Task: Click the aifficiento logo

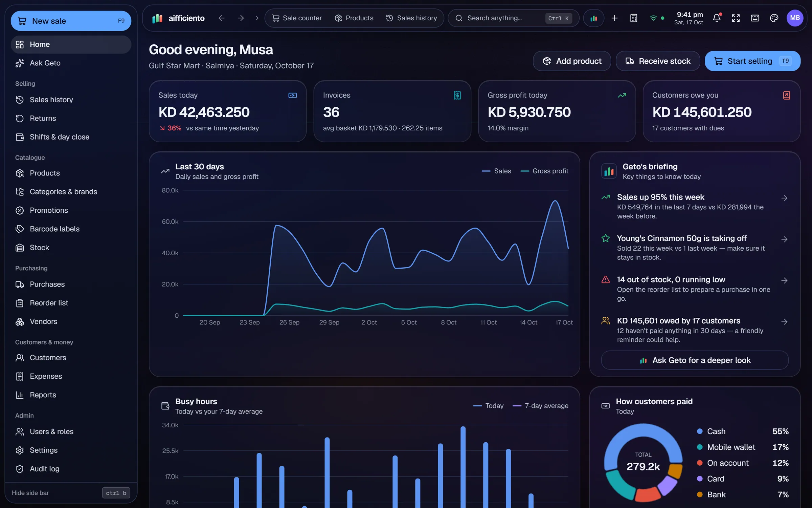Action: click(178, 18)
